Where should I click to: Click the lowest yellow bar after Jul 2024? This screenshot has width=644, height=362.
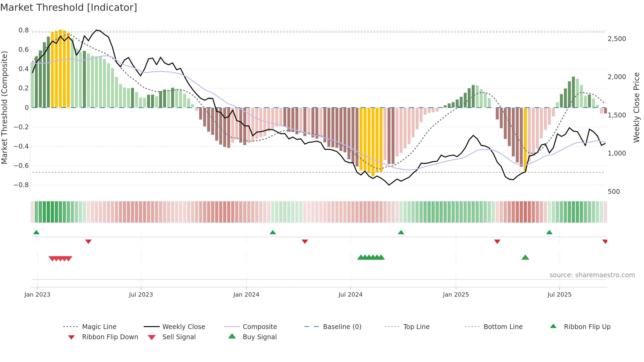pos(373,142)
